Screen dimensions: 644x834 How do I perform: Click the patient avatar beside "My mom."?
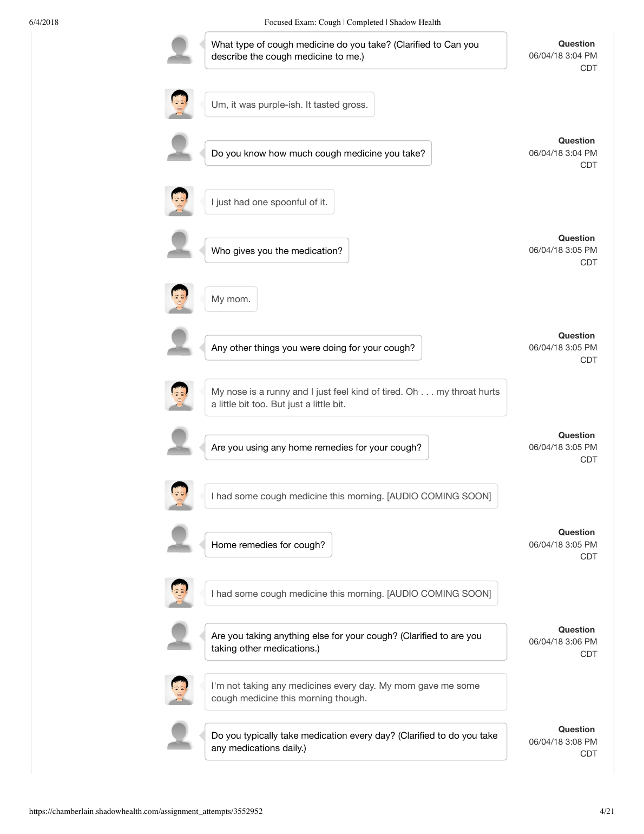click(179, 299)
